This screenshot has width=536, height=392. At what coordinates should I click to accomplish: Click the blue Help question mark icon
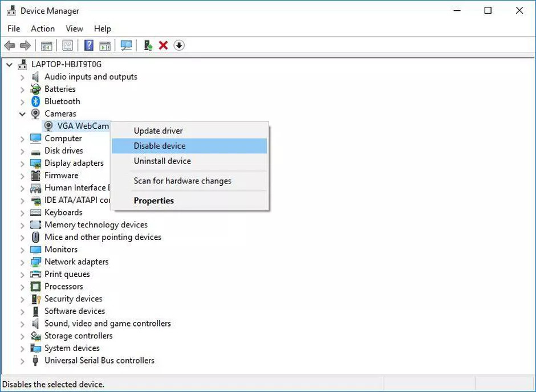[89, 45]
